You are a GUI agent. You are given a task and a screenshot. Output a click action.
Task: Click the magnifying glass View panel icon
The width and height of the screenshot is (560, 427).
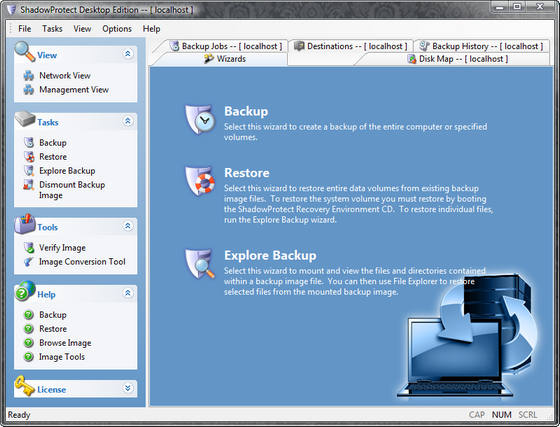tap(25, 52)
